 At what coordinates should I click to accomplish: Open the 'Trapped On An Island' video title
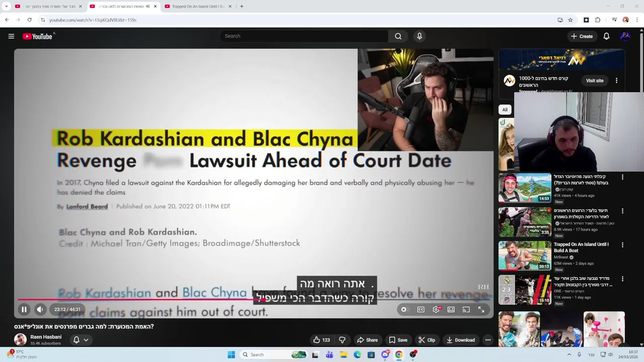pyautogui.click(x=581, y=247)
